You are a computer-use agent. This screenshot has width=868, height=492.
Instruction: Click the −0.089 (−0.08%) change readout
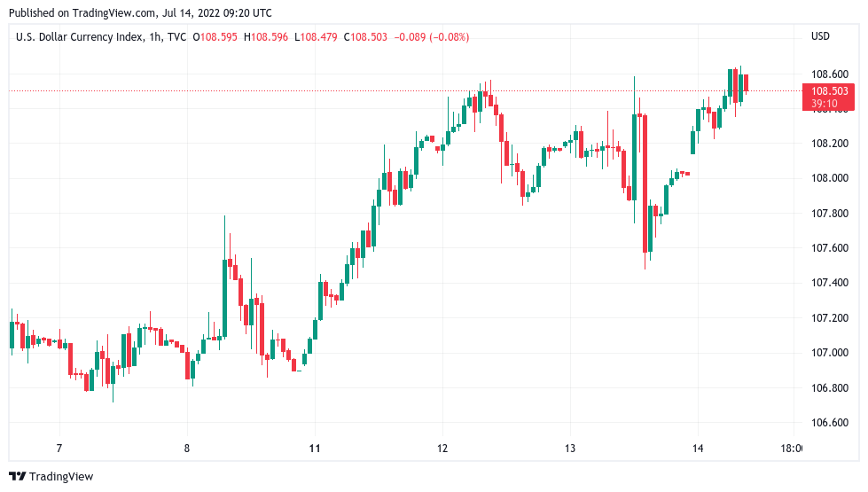pyautogui.click(x=432, y=36)
